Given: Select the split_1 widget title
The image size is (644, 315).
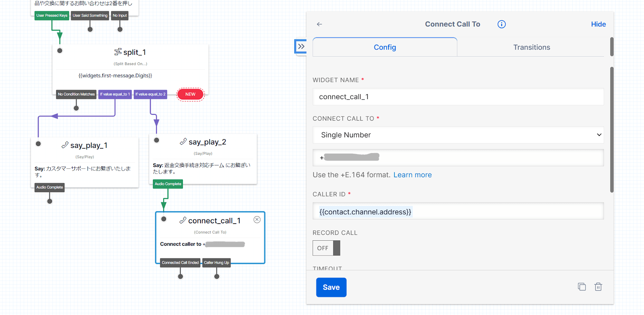Looking at the screenshot, I should pyautogui.click(x=135, y=52).
